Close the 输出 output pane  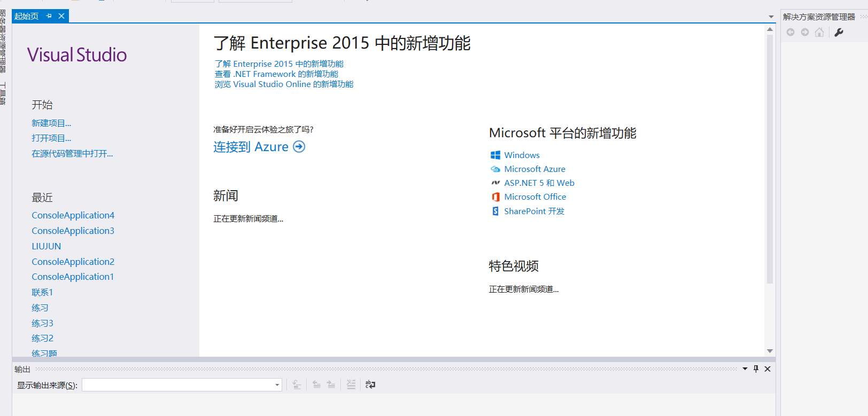[768, 369]
